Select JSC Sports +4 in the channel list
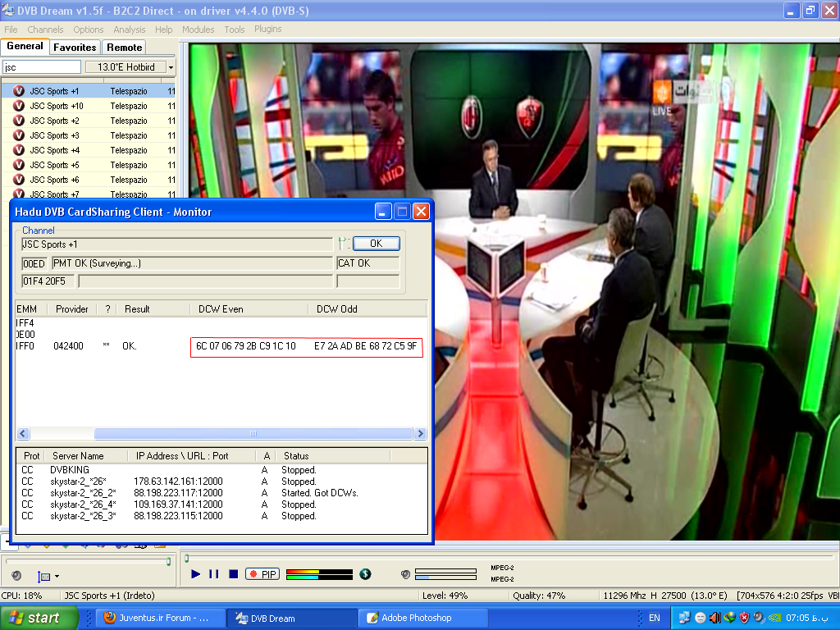840x630 pixels. pyautogui.click(x=89, y=150)
